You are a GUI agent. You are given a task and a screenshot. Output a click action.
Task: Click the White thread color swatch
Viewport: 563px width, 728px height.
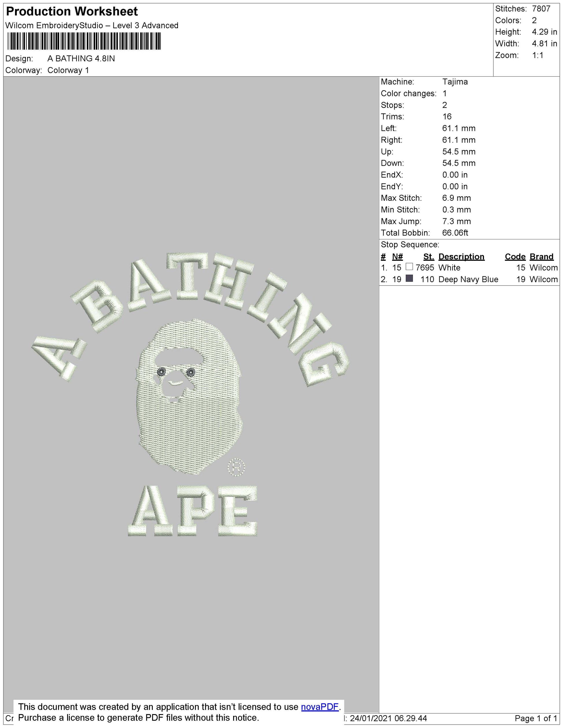(409, 267)
